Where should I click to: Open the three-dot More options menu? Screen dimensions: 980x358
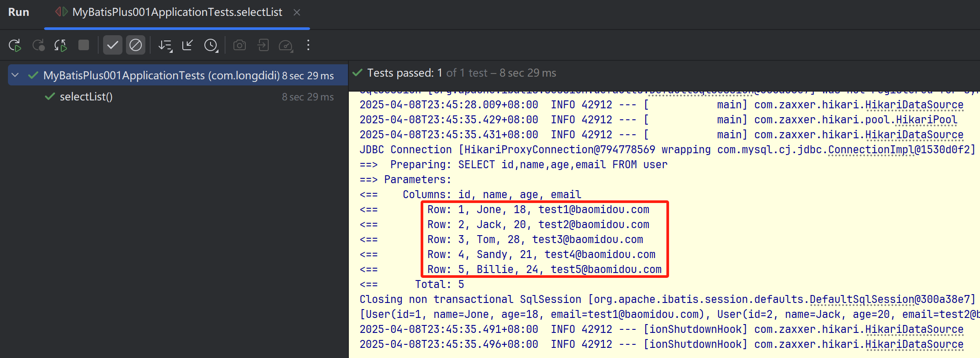(308, 45)
